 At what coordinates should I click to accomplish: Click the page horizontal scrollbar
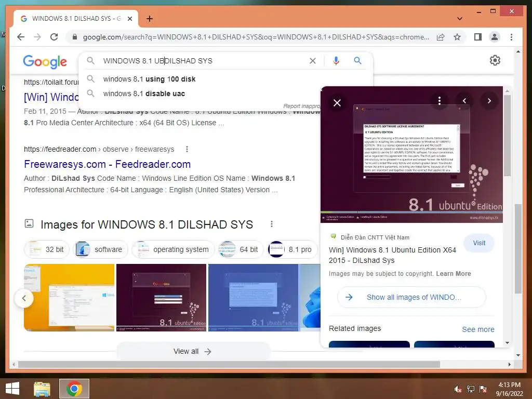pos(229,364)
